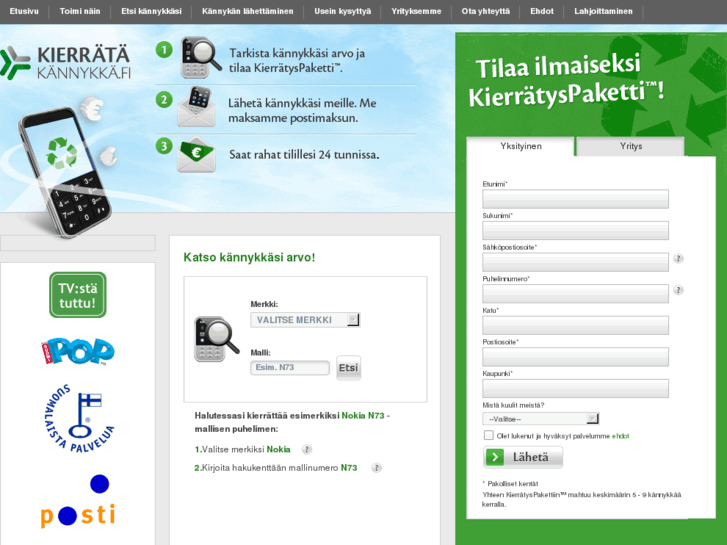Focus the Etunimi input field
The height and width of the screenshot is (545, 727).
pyautogui.click(x=575, y=199)
